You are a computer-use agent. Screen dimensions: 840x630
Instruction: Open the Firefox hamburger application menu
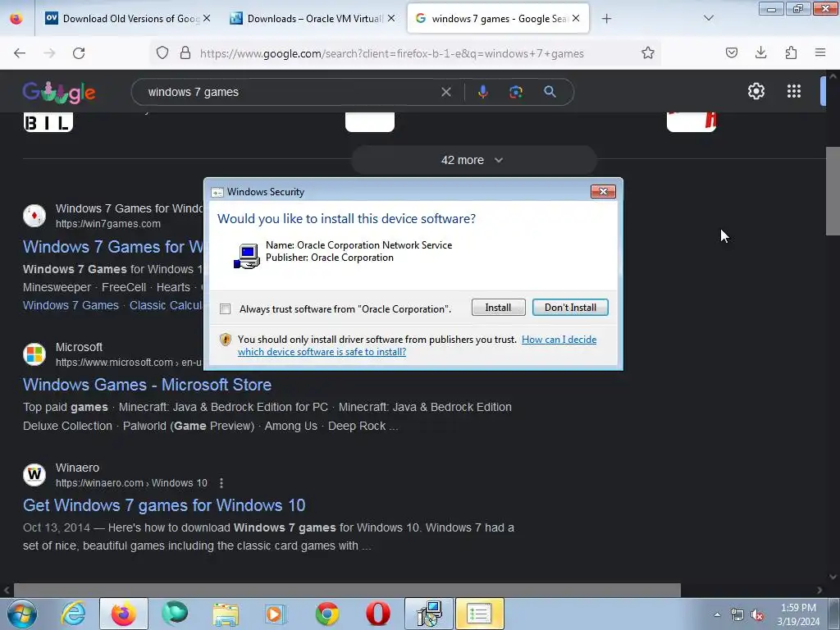click(x=820, y=53)
